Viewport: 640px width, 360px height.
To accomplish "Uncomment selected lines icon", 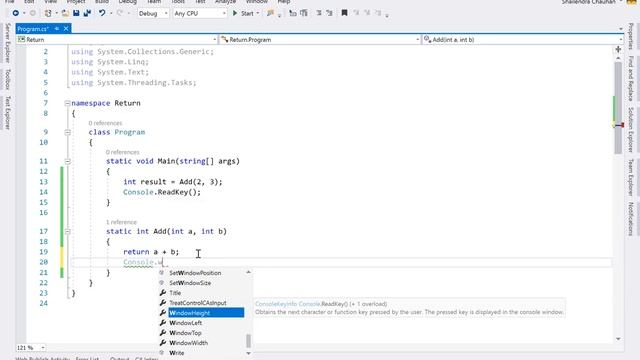I will (329, 13).
